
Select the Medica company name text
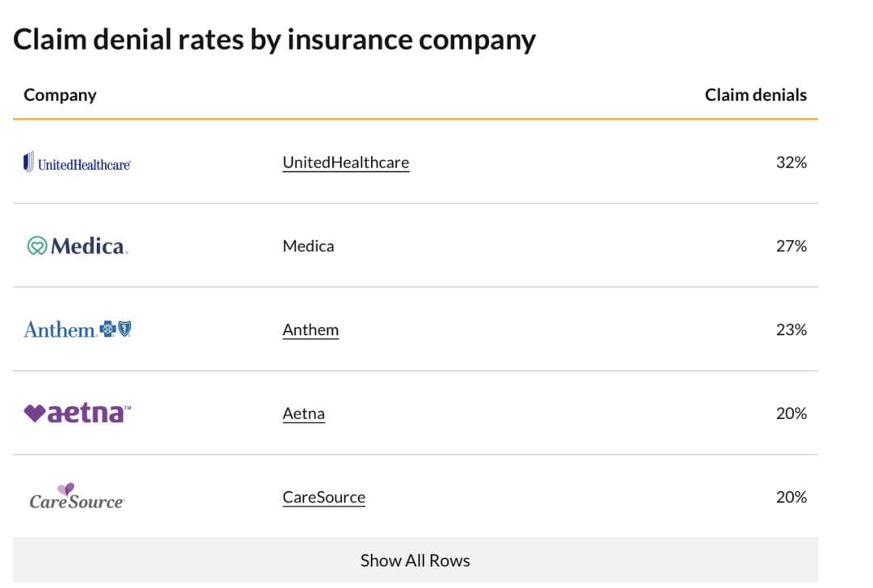click(308, 246)
